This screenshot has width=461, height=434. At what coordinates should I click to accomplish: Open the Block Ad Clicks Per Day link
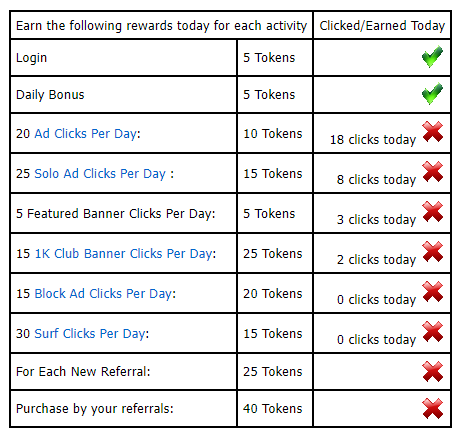pos(103,294)
